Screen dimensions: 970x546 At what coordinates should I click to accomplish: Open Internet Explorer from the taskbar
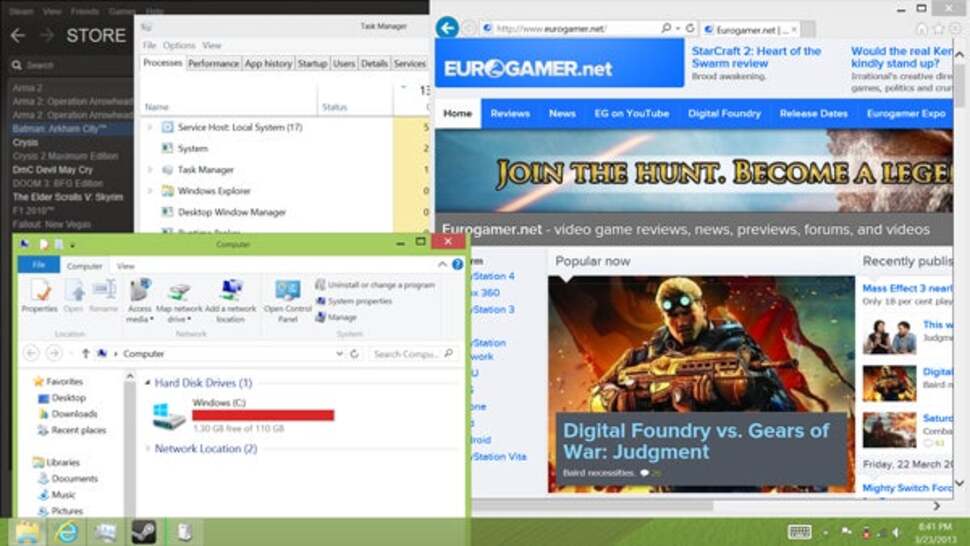coord(66,532)
